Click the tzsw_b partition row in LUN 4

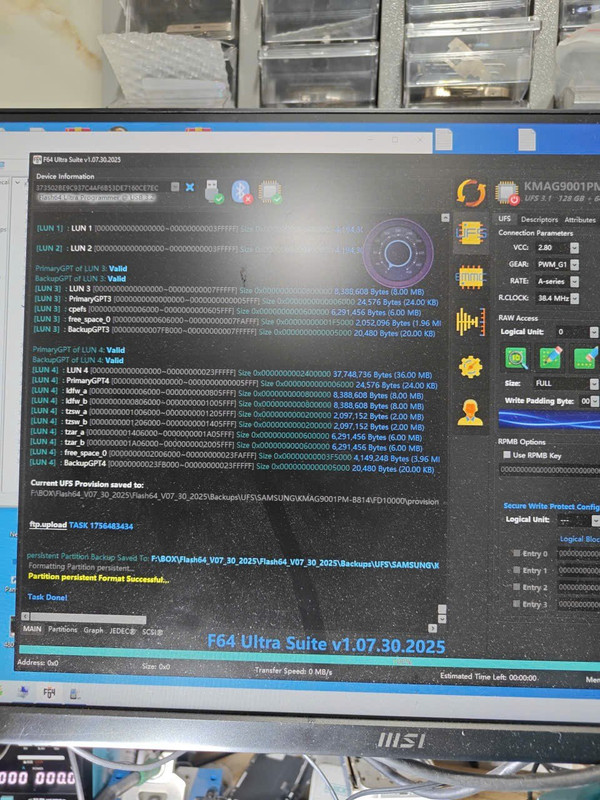coord(227,423)
